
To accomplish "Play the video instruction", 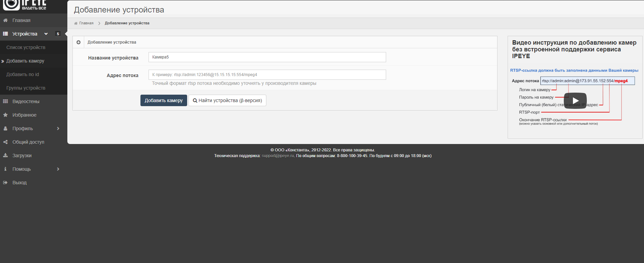I will [575, 100].
